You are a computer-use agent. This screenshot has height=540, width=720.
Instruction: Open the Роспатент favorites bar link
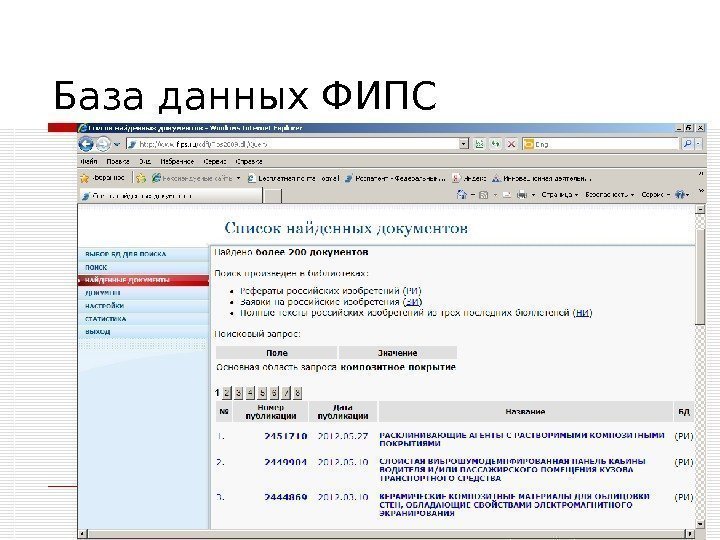point(395,178)
